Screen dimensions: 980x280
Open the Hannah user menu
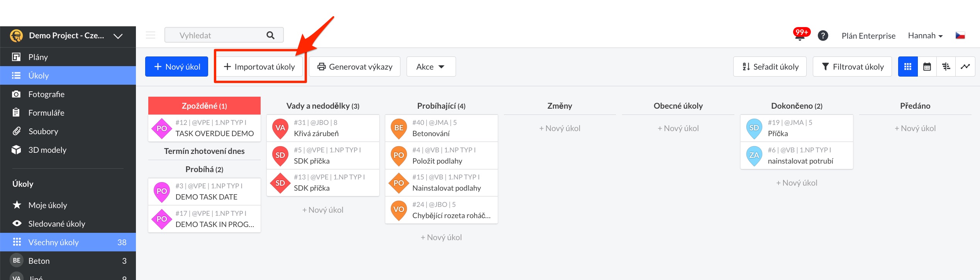coord(925,36)
